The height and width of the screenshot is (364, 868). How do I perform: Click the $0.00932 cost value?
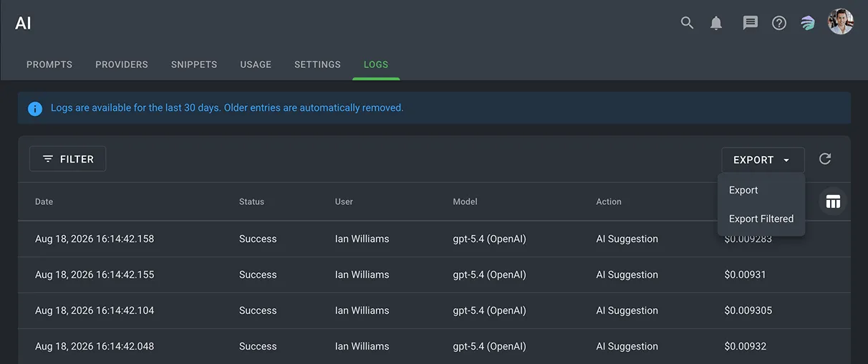(745, 346)
